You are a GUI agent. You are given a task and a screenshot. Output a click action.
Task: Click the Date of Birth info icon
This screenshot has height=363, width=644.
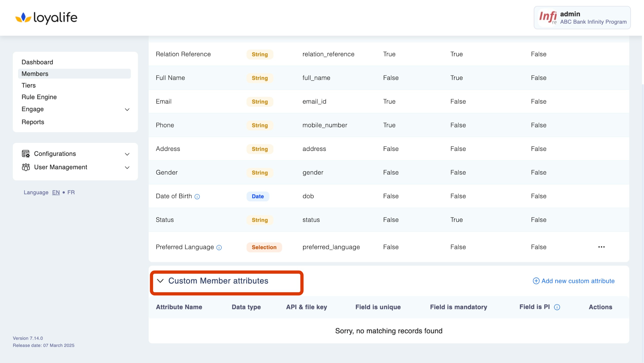pyautogui.click(x=197, y=197)
